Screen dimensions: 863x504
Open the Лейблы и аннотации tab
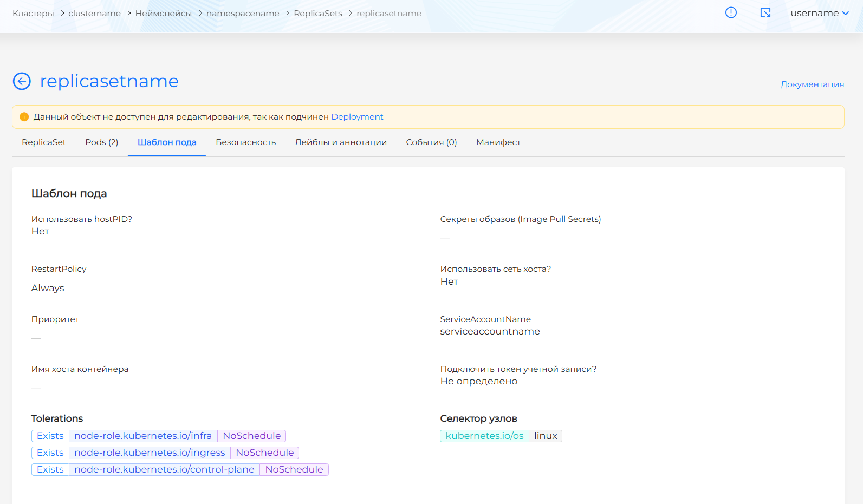(x=340, y=142)
